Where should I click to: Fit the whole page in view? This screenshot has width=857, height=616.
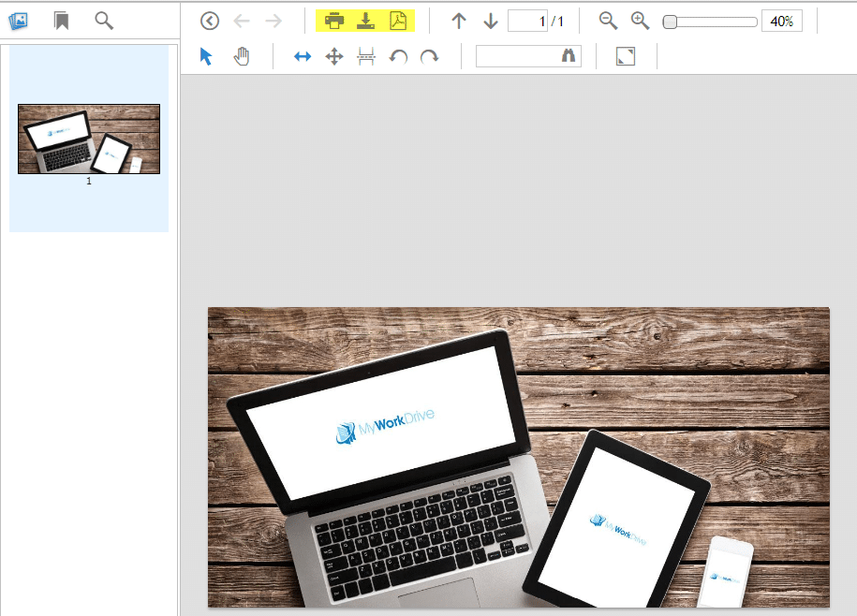334,57
